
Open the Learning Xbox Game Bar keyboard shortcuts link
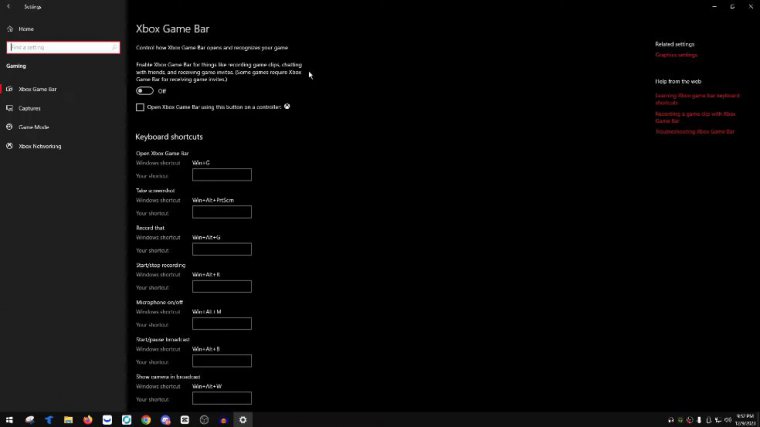tap(697, 99)
